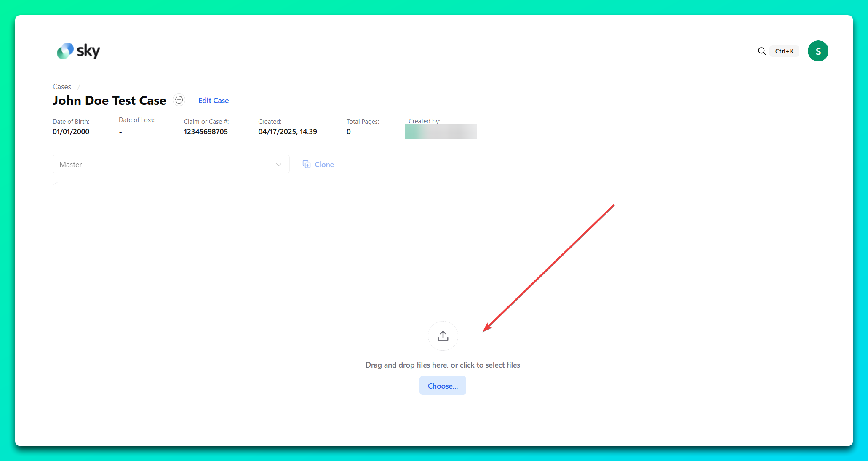Viewport: 868px width, 461px height.
Task: Expand the Master dropdown chevron
Action: point(278,165)
